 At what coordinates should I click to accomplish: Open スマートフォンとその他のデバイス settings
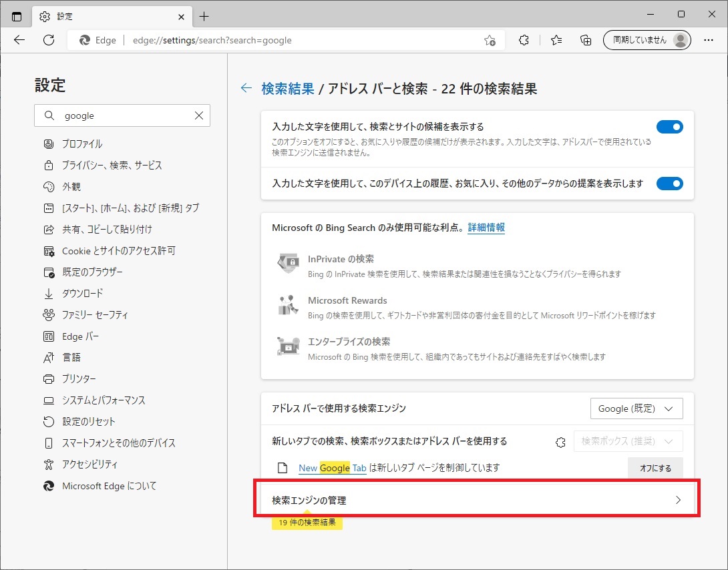109,443
